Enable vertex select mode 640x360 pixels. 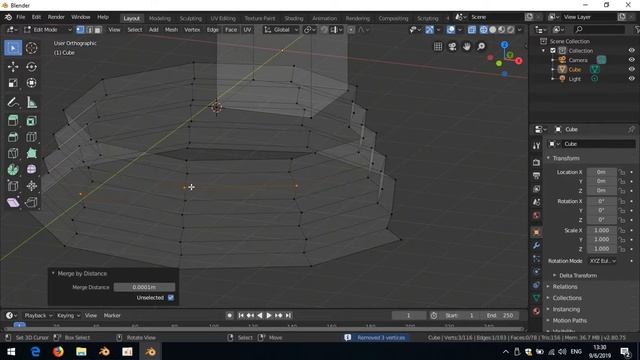coord(80,30)
